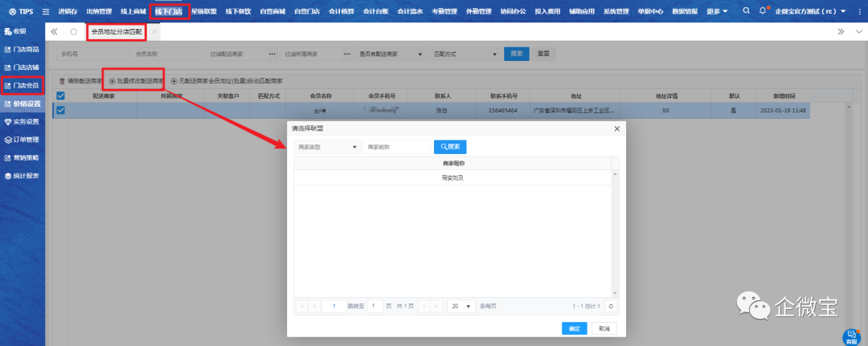Click 清除配送商家 trash toolbar button
Image resolution: width=868 pixels, height=346 pixels.
pyautogui.click(x=79, y=81)
